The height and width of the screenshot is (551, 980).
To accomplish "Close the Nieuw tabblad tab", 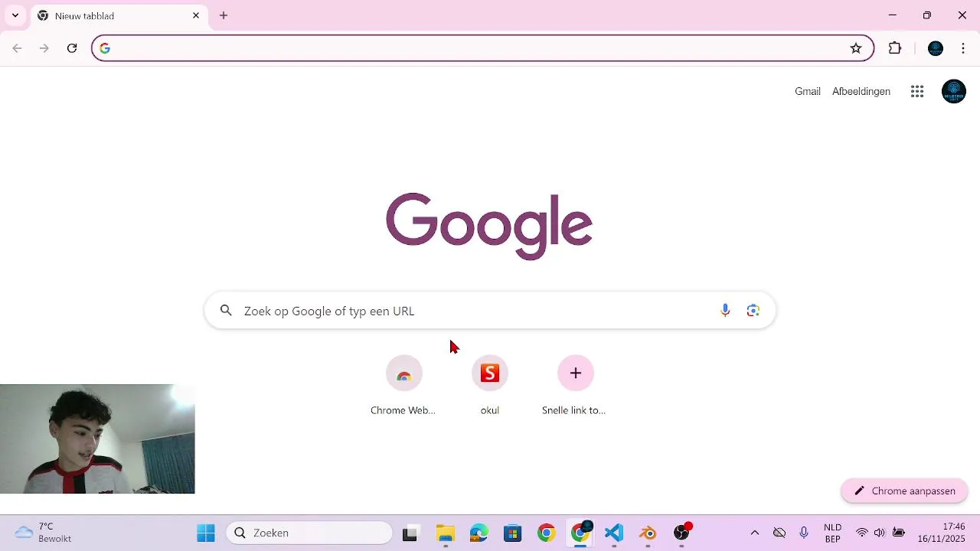I will [x=196, y=15].
